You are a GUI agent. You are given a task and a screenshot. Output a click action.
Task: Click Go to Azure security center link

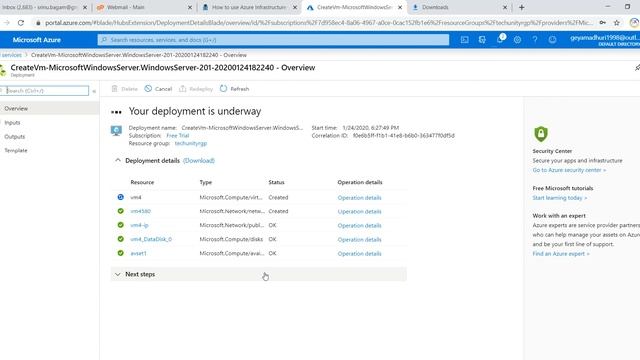tap(569, 170)
